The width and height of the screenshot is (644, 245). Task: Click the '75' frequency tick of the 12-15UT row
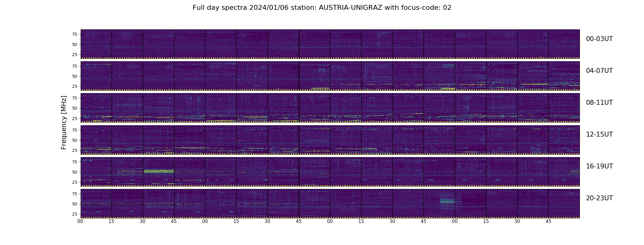click(75, 130)
